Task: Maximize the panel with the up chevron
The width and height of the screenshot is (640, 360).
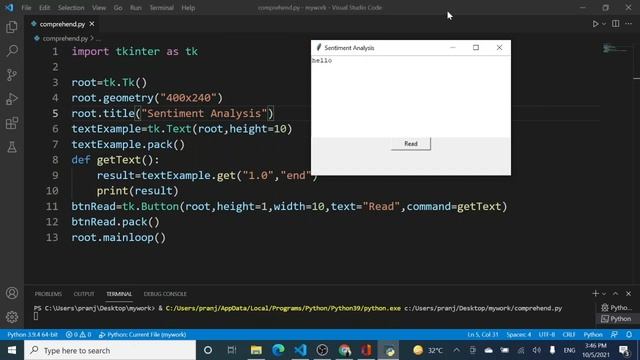Action: (x=616, y=293)
